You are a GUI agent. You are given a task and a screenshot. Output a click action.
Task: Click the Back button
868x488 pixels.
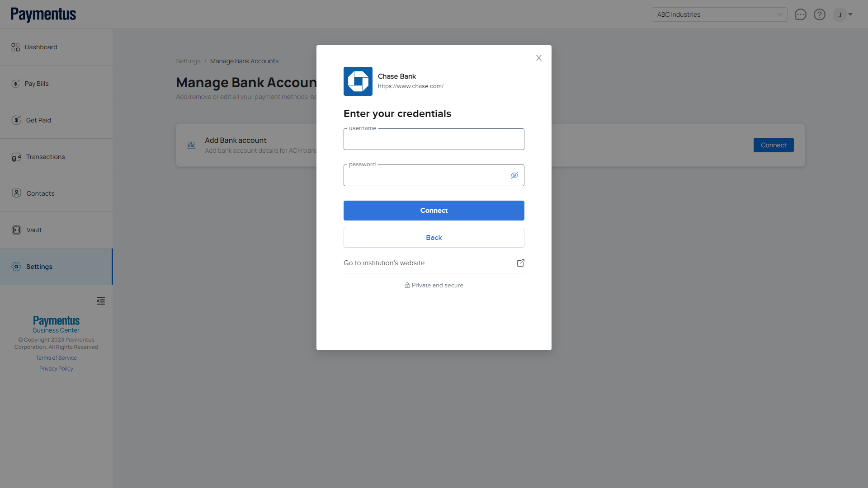434,238
